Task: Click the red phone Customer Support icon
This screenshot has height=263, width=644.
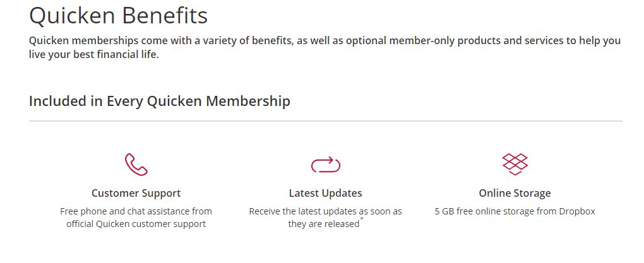Action: [136, 165]
